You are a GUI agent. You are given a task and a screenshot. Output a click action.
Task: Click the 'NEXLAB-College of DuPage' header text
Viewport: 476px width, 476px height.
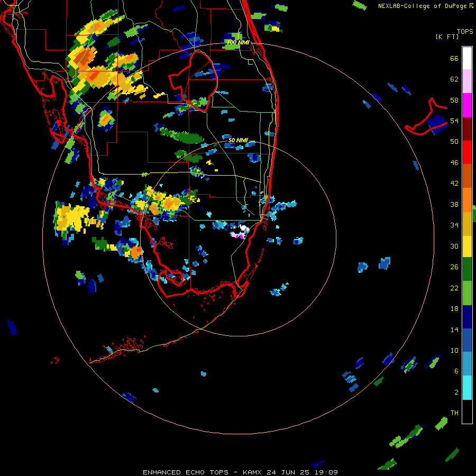tap(422, 6)
